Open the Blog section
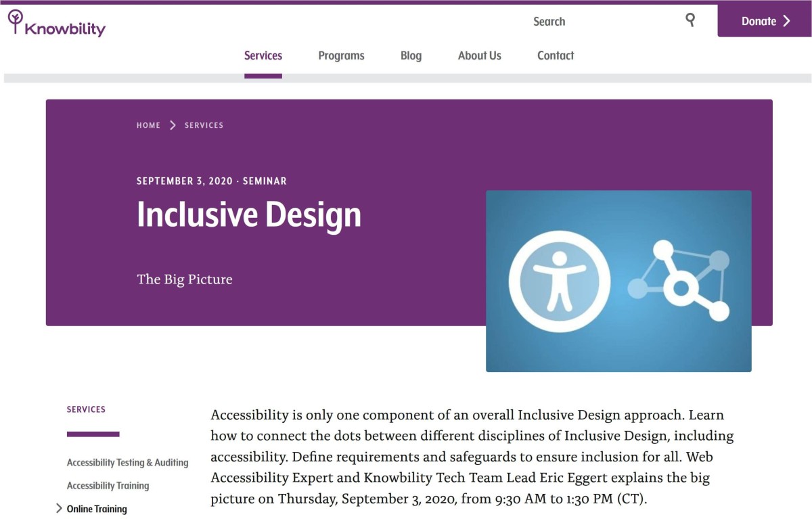The image size is (812, 519). [x=411, y=55]
